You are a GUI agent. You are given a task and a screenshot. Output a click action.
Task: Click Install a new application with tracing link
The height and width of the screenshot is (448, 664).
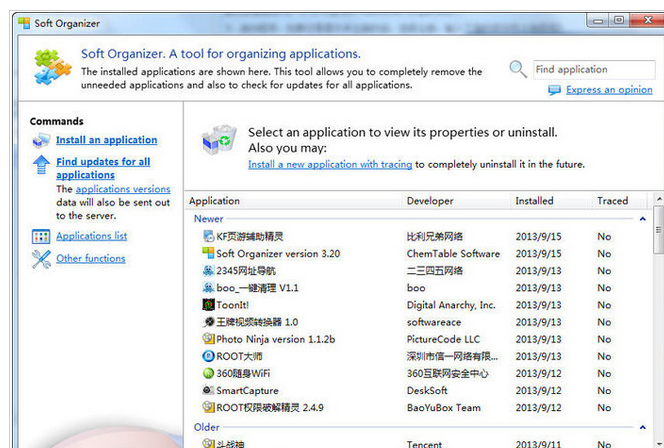(x=330, y=164)
